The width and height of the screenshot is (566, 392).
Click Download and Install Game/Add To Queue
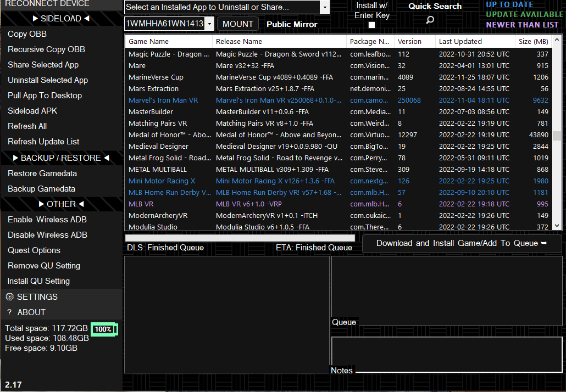(x=462, y=243)
